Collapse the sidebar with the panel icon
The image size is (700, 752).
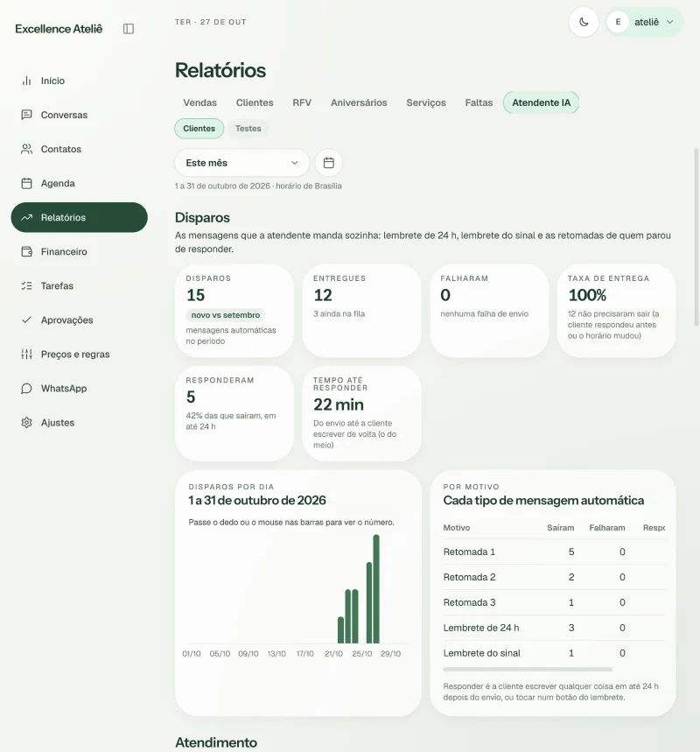[x=129, y=29]
